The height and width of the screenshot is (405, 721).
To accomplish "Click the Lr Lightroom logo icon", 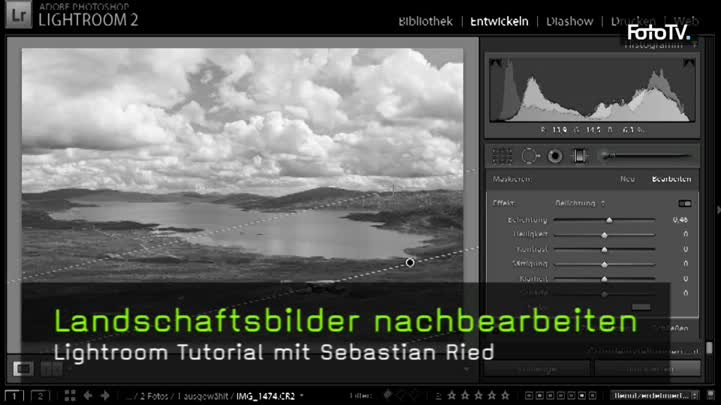I will (x=19, y=14).
